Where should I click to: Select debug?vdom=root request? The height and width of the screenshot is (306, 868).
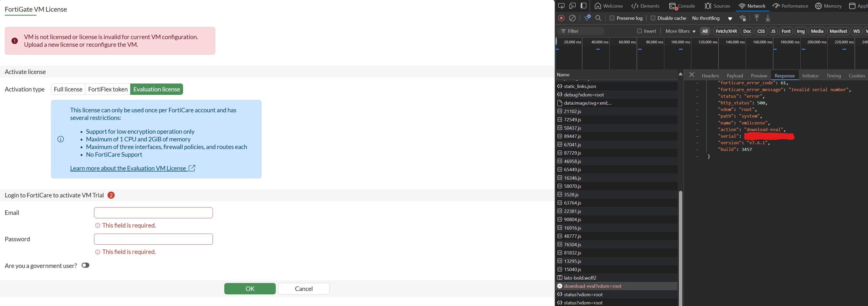coord(617,95)
